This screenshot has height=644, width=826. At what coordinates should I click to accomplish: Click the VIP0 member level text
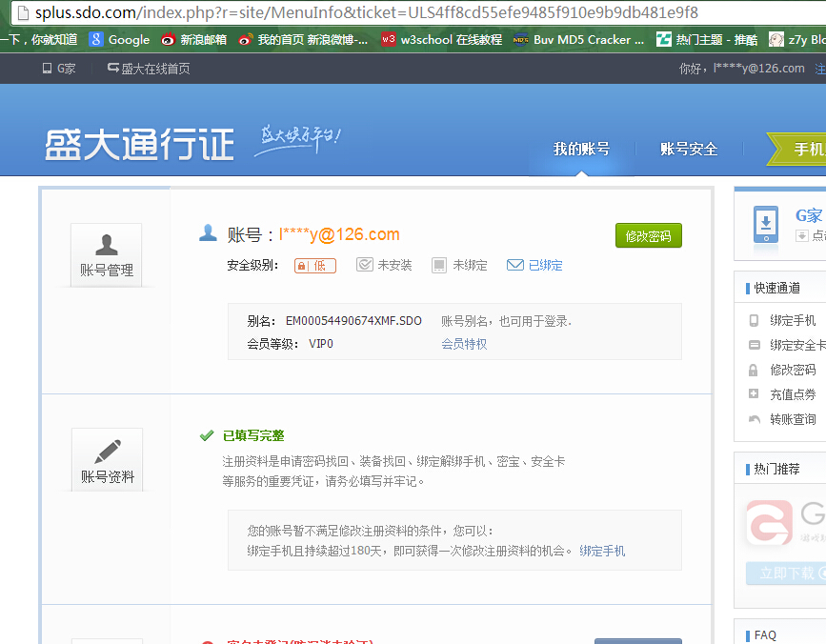point(321,344)
